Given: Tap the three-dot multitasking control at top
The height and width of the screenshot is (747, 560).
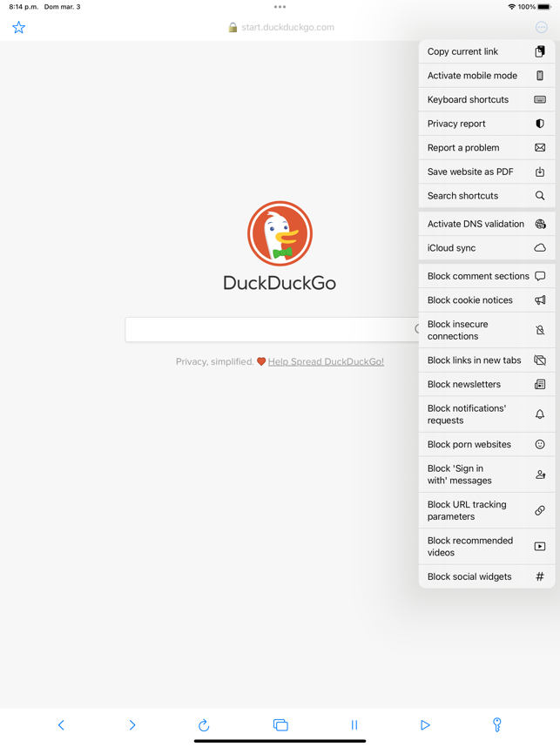Looking at the screenshot, I should click(x=280, y=7).
